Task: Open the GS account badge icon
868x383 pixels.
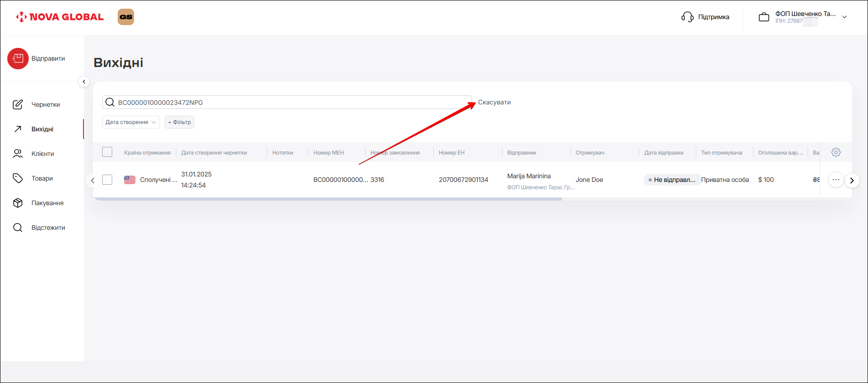Action: (126, 17)
